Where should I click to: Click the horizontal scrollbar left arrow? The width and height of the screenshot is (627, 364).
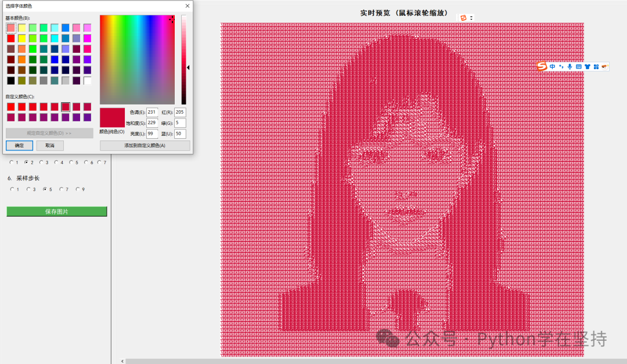pos(122,361)
